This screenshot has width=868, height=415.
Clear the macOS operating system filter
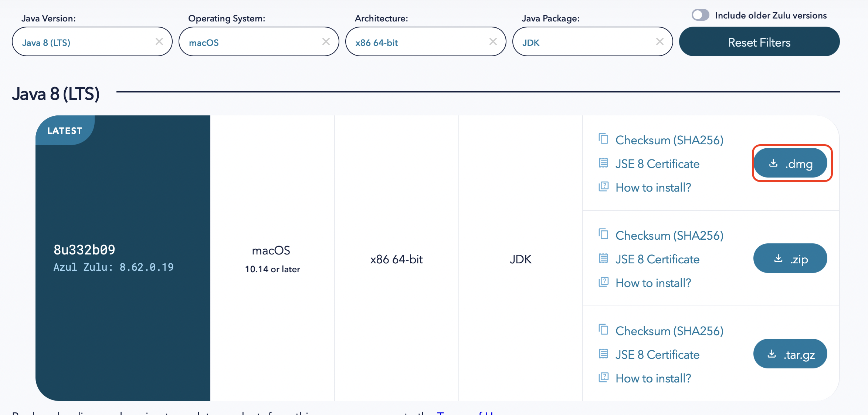tap(326, 41)
